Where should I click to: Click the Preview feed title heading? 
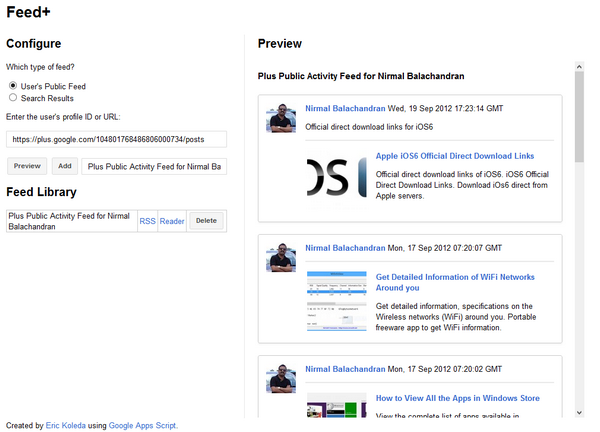point(361,76)
